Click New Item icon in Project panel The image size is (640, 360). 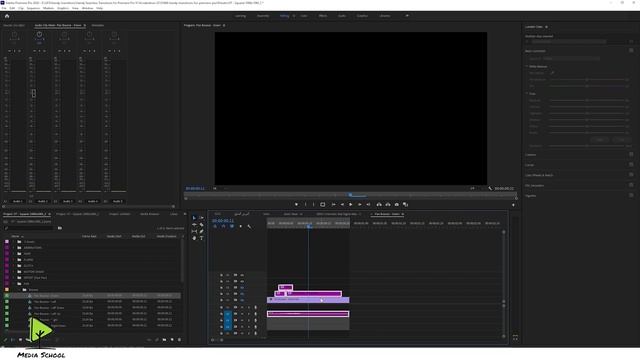point(172,340)
